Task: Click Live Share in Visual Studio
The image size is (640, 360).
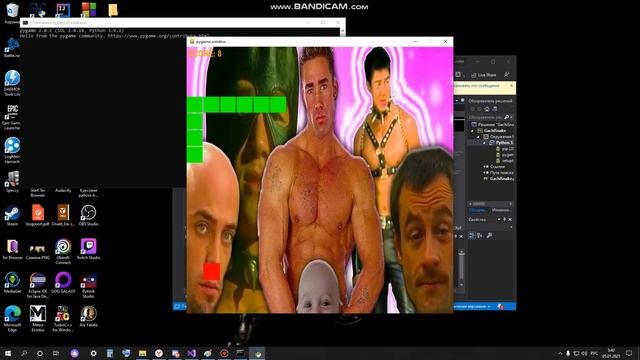Action: 484,75
